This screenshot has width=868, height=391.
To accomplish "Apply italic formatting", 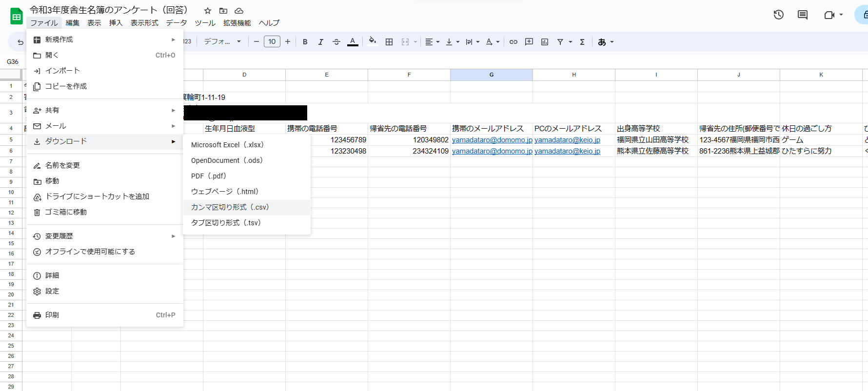I will 321,42.
